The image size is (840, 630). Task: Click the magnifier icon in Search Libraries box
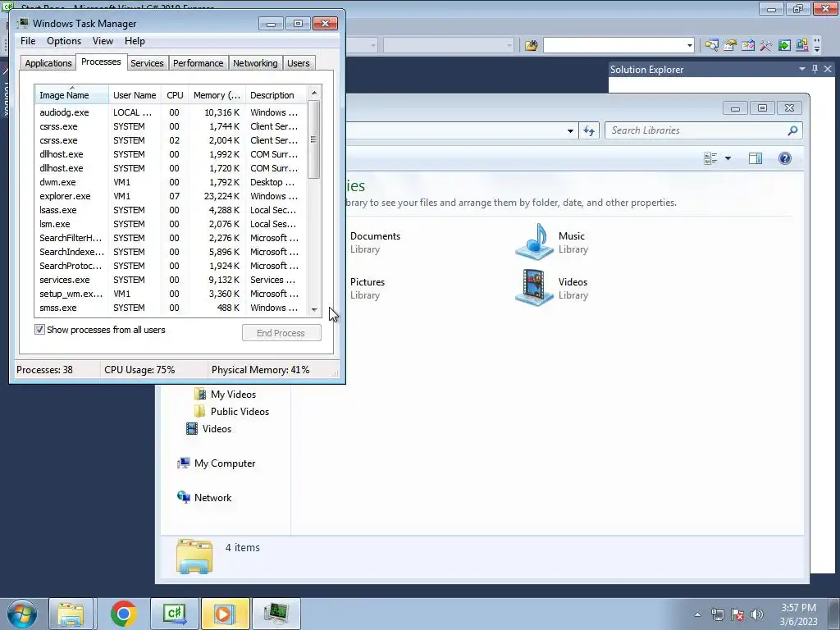pyautogui.click(x=792, y=130)
